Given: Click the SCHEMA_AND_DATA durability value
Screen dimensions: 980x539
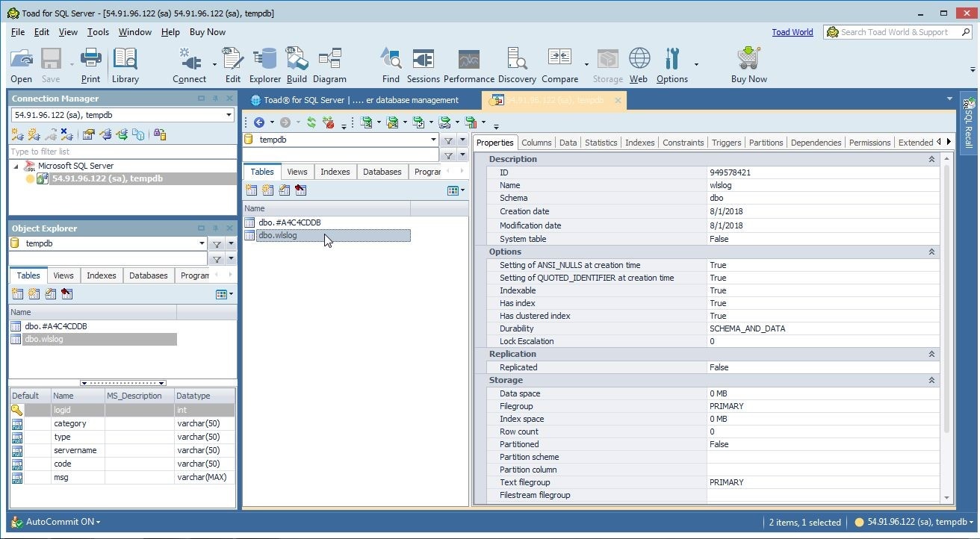Looking at the screenshot, I should click(x=747, y=328).
